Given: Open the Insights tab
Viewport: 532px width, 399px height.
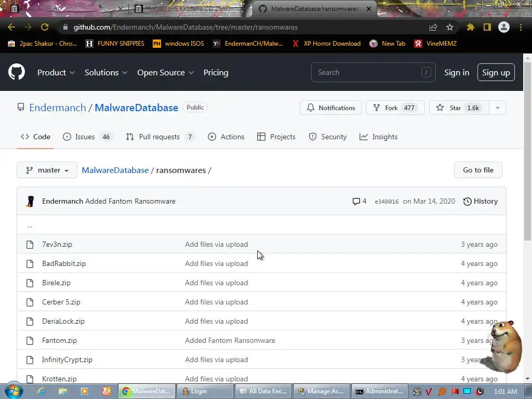Looking at the screenshot, I should (378, 137).
